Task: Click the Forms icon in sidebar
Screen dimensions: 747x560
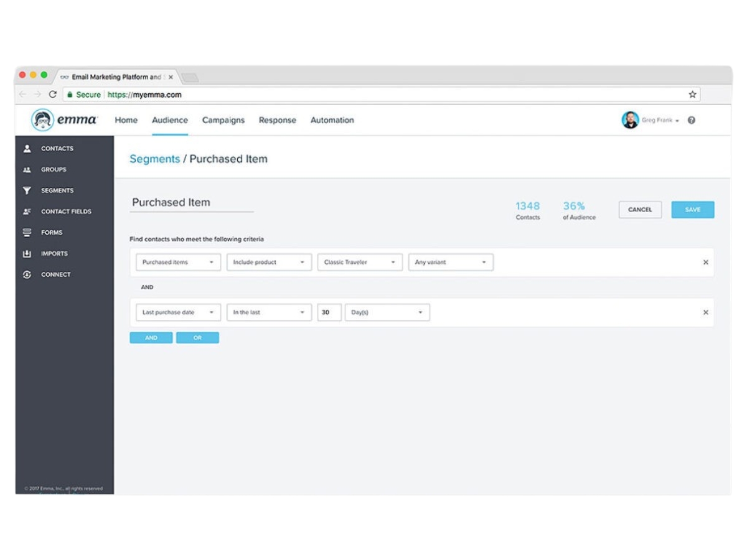Action: 27,233
